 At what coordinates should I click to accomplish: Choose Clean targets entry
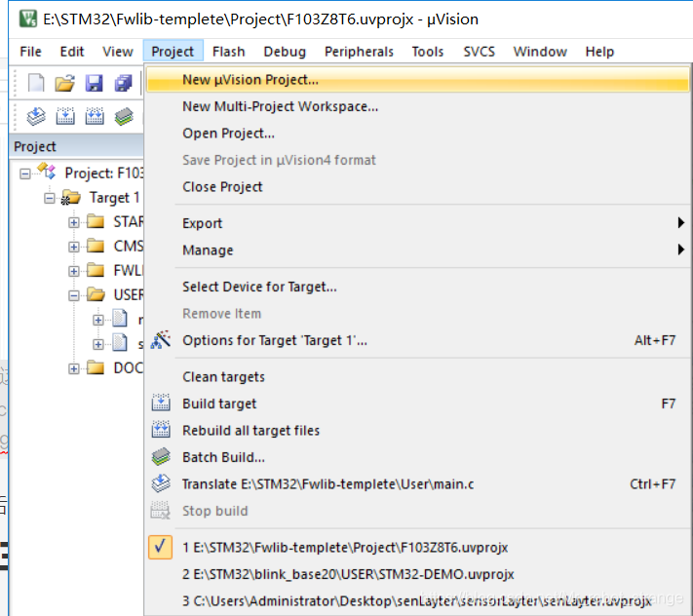418,376
